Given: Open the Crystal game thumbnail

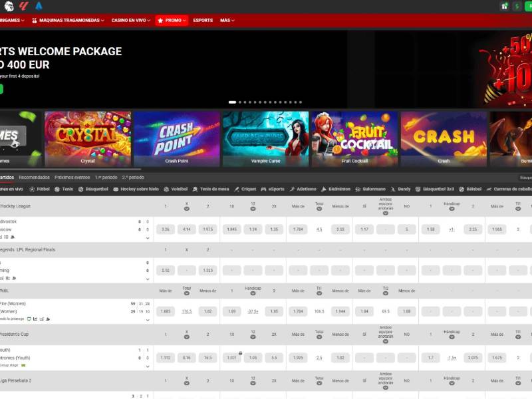Looking at the screenshot, I should point(88,139).
